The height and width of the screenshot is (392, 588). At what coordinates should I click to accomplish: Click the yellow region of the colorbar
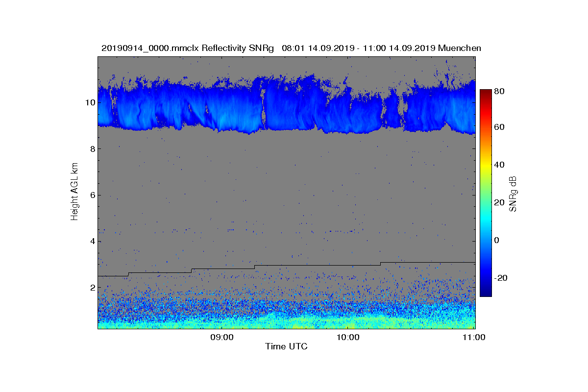tap(486, 167)
